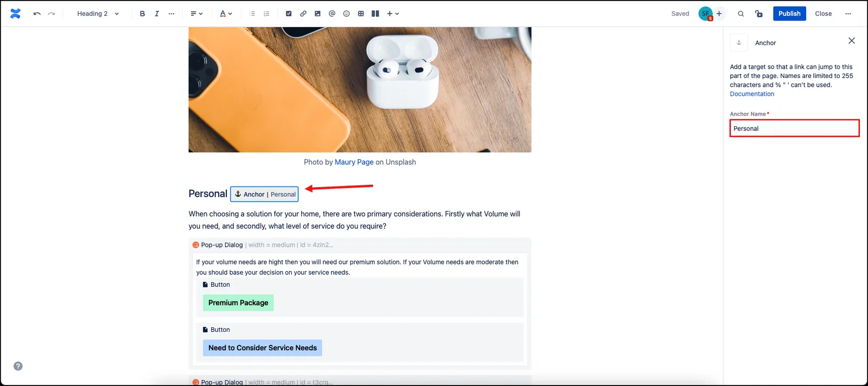Screen dimensions: 868x386
Task: Select the Button macro above Premium Package
Action: pyautogui.click(x=216, y=285)
